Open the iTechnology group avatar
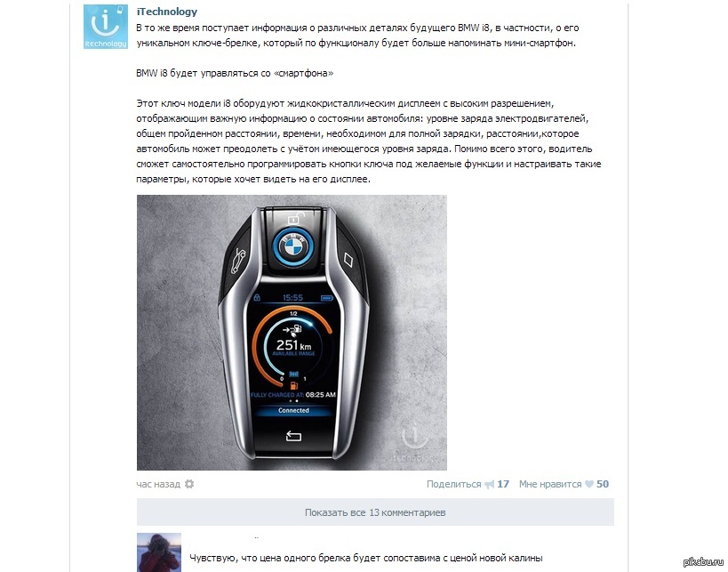 (106, 27)
